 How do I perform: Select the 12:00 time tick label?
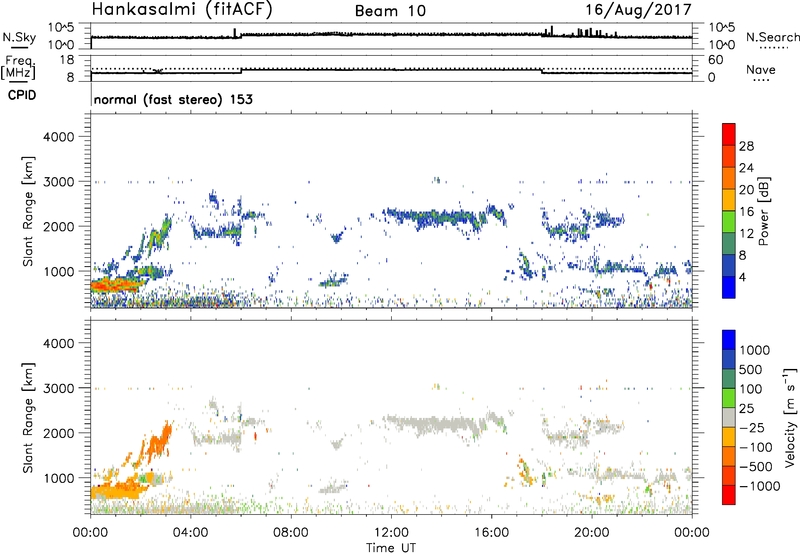(391, 533)
